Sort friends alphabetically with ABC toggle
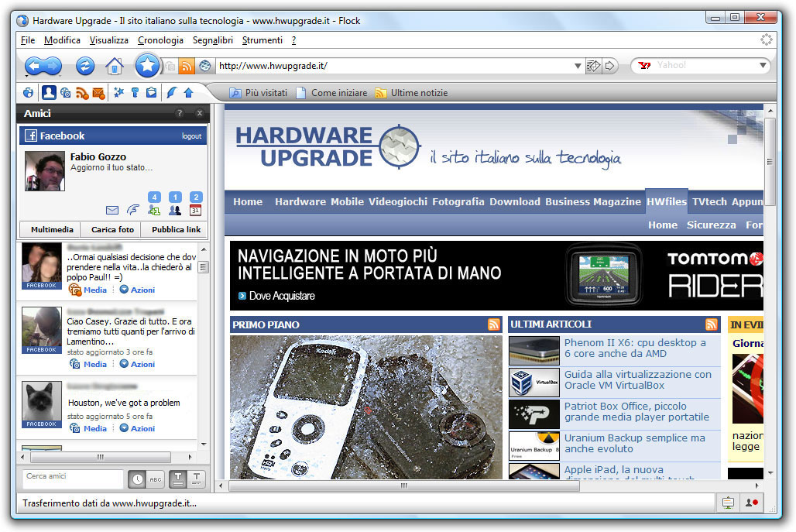The width and height of the screenshot is (796, 532). tap(156, 479)
